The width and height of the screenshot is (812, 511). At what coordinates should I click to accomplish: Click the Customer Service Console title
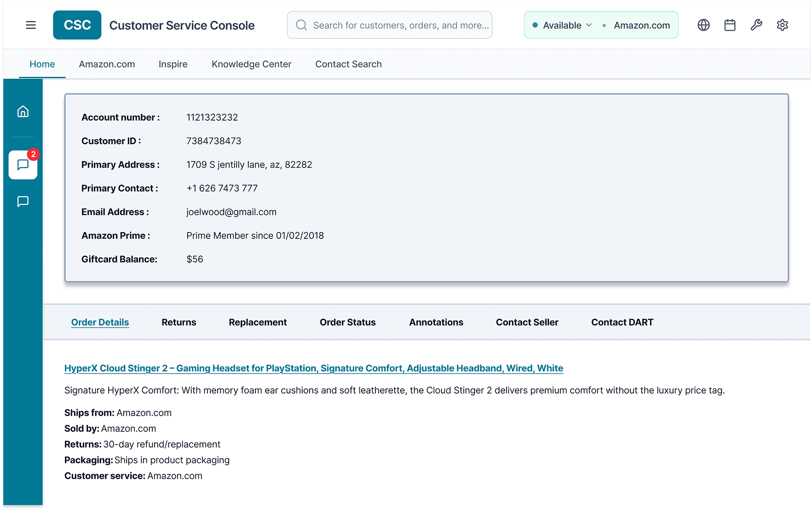point(182,25)
